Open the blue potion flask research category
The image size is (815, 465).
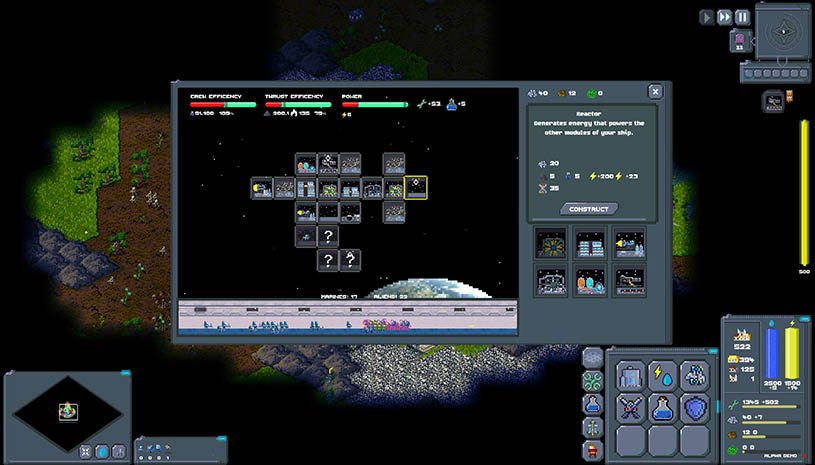[x=664, y=408]
